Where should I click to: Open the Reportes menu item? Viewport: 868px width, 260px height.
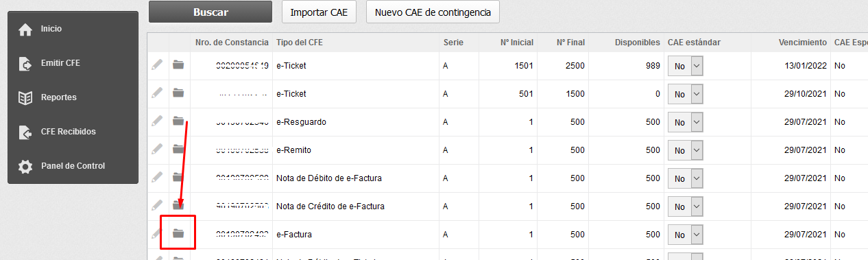coord(59,97)
